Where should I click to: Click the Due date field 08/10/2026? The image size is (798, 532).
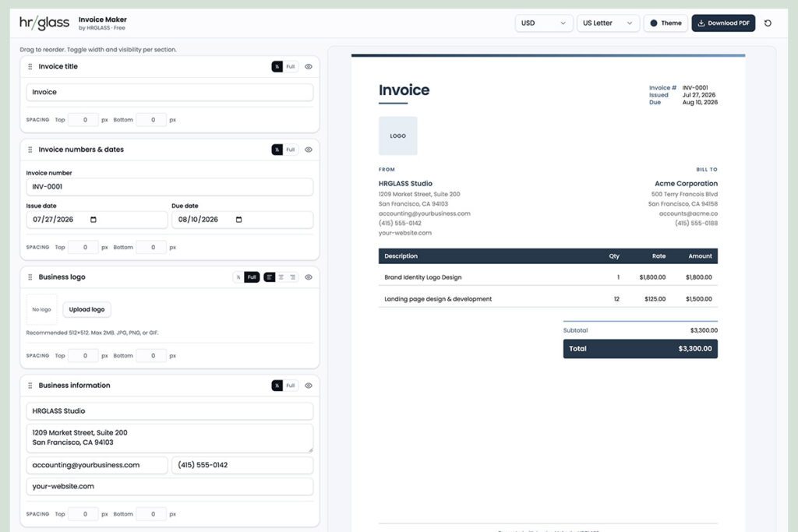(242, 220)
